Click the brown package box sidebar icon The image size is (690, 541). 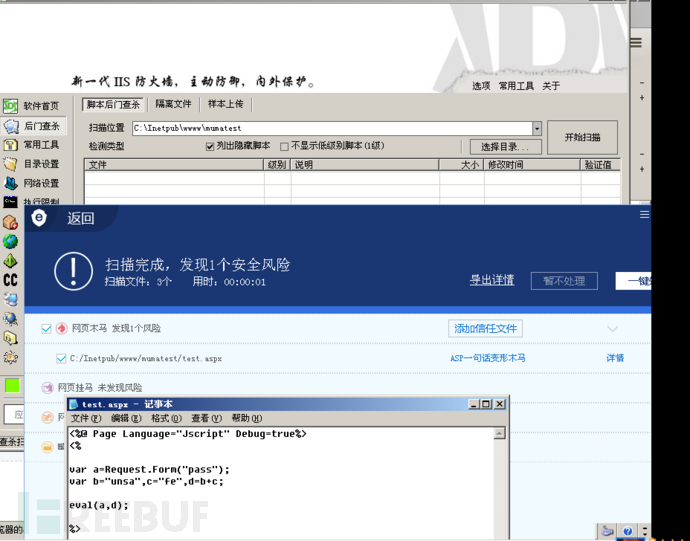[10, 222]
